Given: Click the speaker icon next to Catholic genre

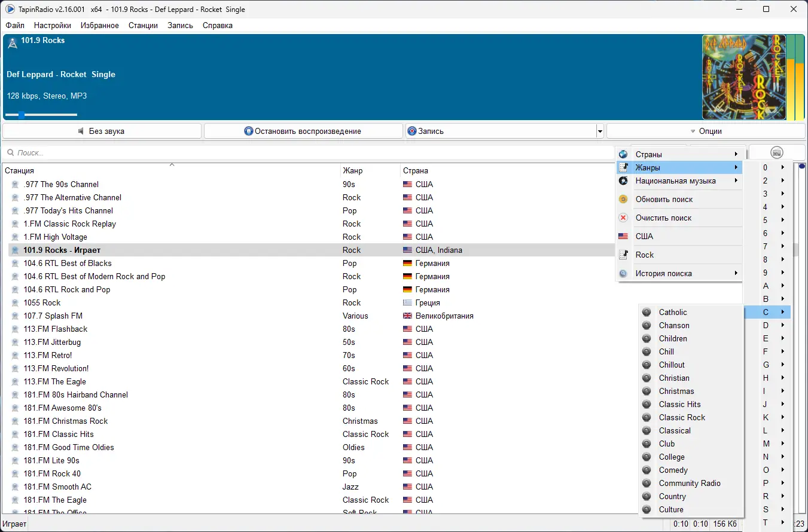Looking at the screenshot, I should click(x=647, y=312).
